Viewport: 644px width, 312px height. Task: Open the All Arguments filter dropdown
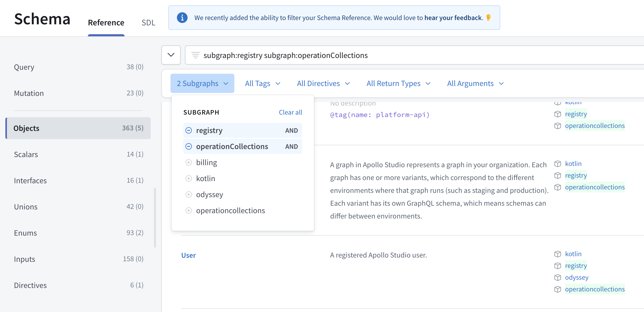point(475,83)
